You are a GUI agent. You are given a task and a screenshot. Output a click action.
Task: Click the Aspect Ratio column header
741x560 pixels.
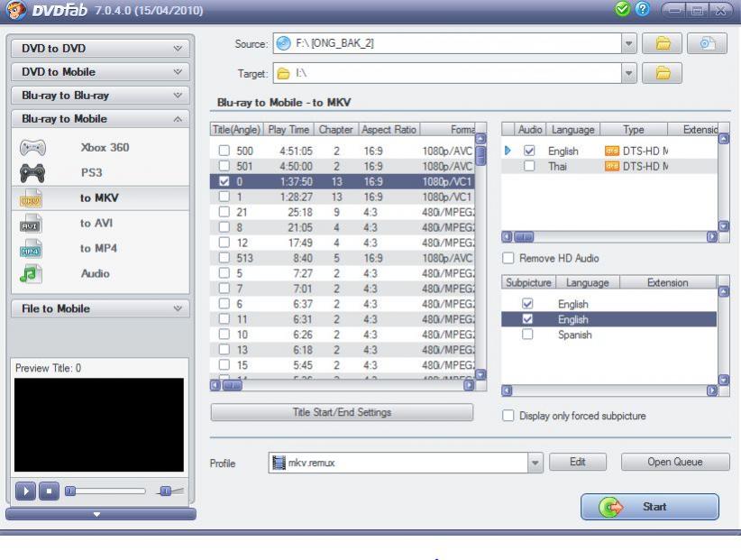pos(389,130)
